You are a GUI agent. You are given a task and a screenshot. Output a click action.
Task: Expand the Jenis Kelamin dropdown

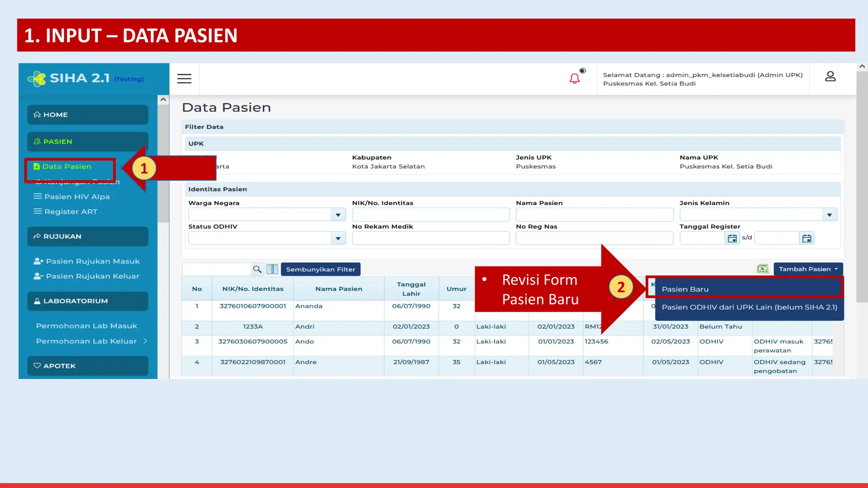coord(829,215)
